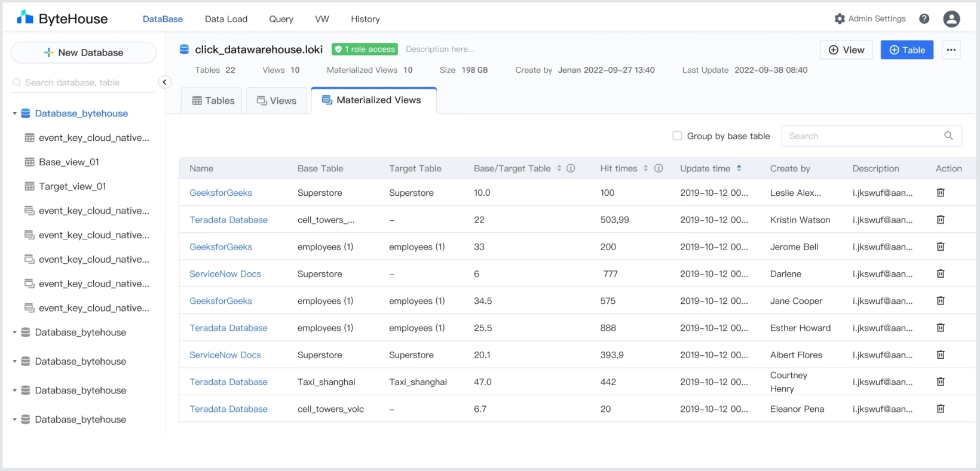Open Admin Settings gear
The width and height of the screenshot is (980, 471).
pyautogui.click(x=840, y=19)
